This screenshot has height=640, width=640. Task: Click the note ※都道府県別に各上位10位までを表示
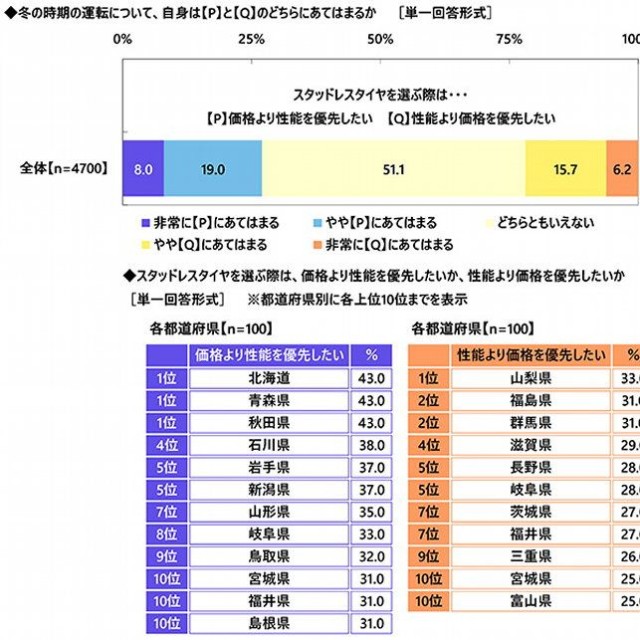[357, 300]
